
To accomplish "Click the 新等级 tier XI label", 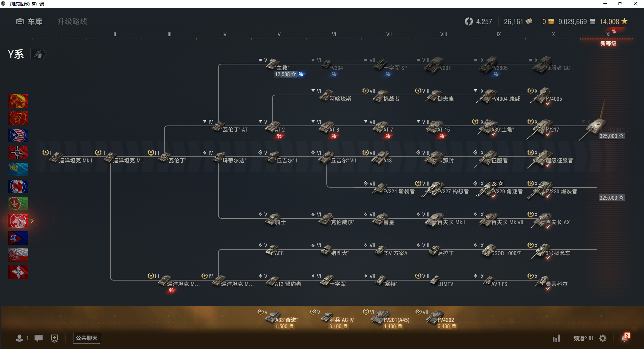I will [x=608, y=43].
